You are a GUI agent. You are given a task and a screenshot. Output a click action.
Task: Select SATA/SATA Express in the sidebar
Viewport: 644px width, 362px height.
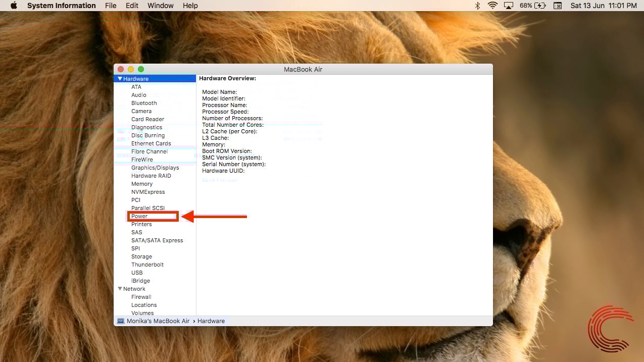click(157, 240)
